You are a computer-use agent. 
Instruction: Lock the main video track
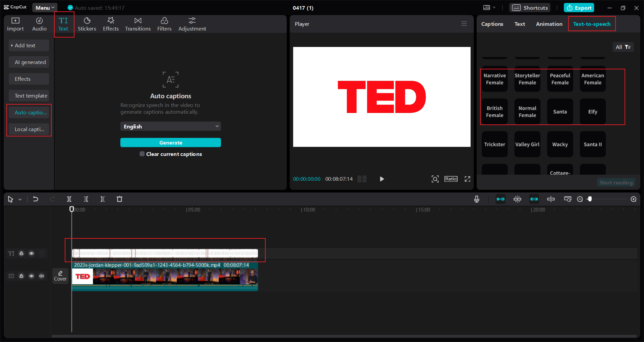21,276
